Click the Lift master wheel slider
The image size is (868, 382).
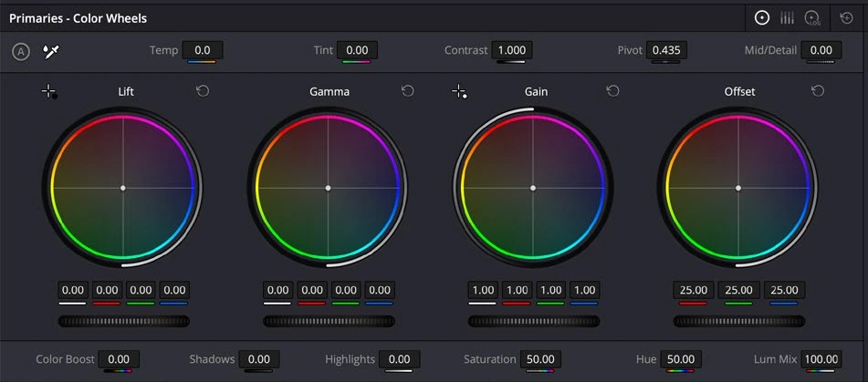click(124, 321)
